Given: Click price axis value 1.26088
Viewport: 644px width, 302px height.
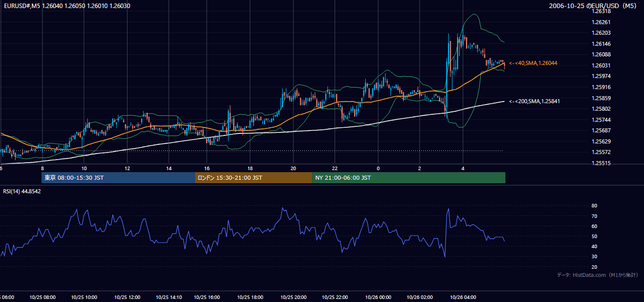Looking at the screenshot, I should [x=601, y=54].
